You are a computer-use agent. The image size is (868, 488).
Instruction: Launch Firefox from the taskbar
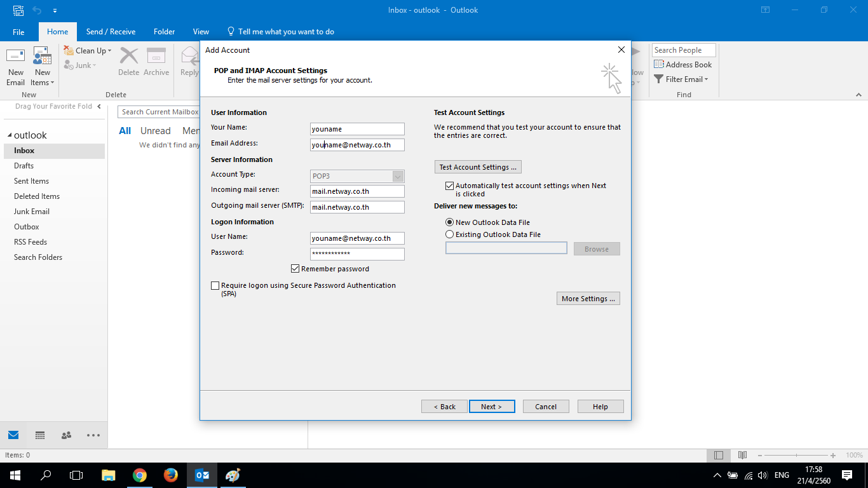(x=170, y=475)
